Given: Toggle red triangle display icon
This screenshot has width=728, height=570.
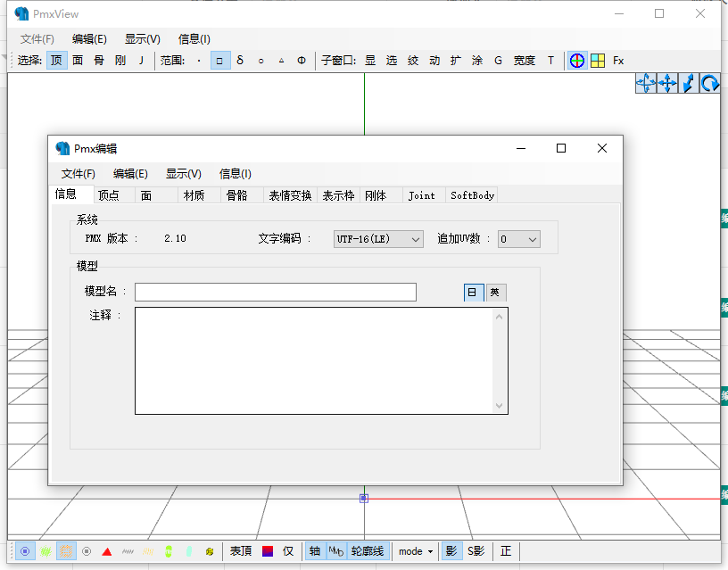Looking at the screenshot, I should click(x=107, y=551).
